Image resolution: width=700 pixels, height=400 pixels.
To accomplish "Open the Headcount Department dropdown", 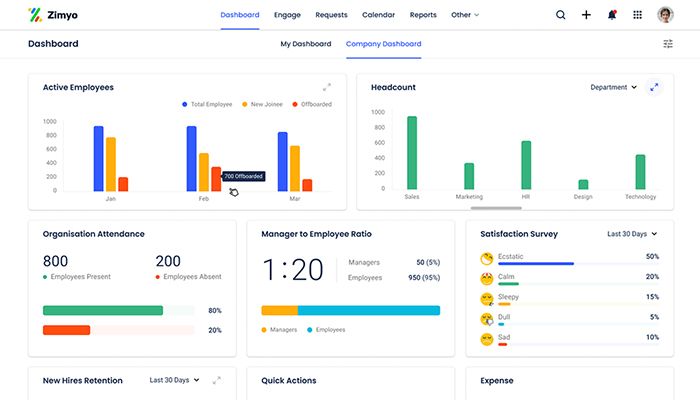I will [x=613, y=87].
